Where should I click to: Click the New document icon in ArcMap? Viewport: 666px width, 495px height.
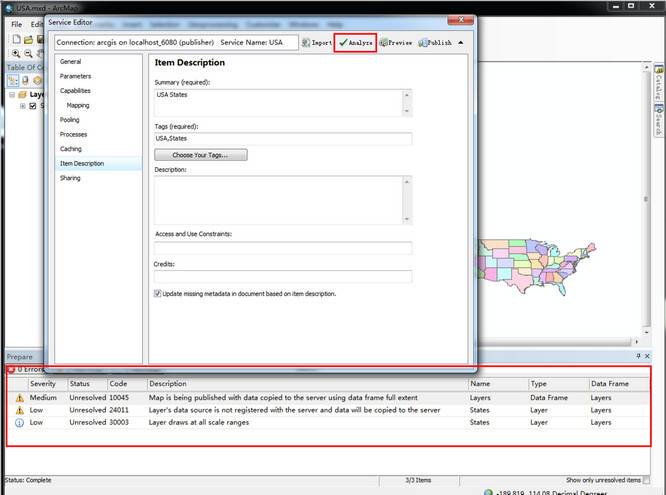pyautogui.click(x=16, y=39)
